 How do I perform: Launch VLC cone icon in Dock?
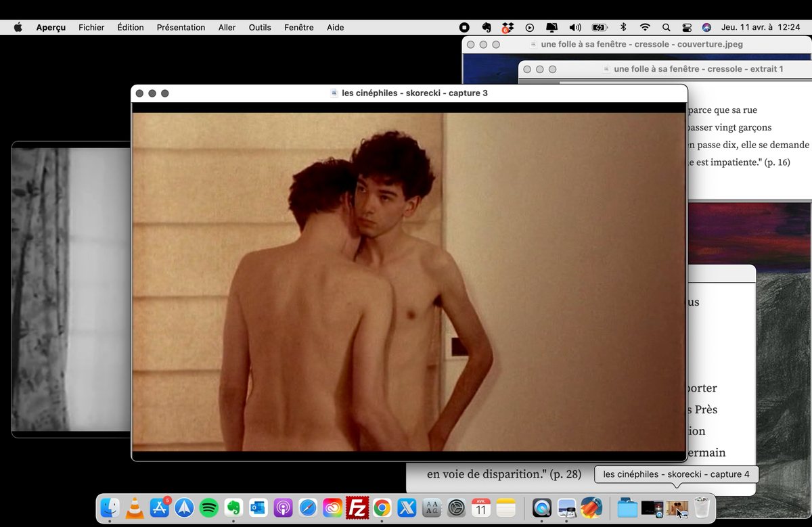[x=135, y=507]
